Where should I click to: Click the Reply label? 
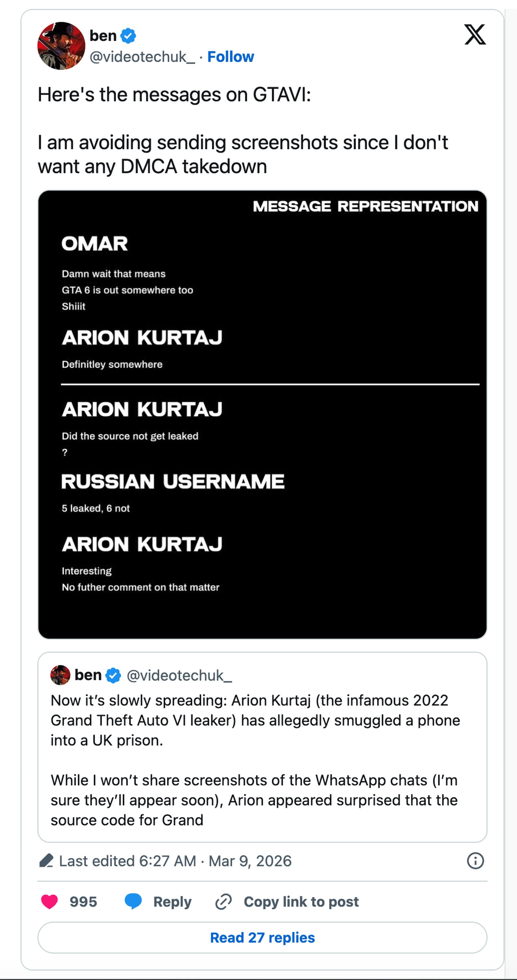pos(172,901)
